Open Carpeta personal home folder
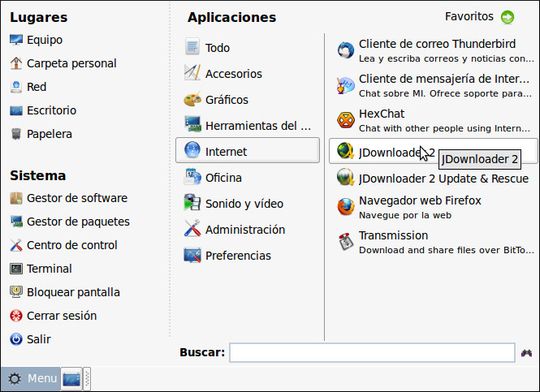 click(71, 63)
